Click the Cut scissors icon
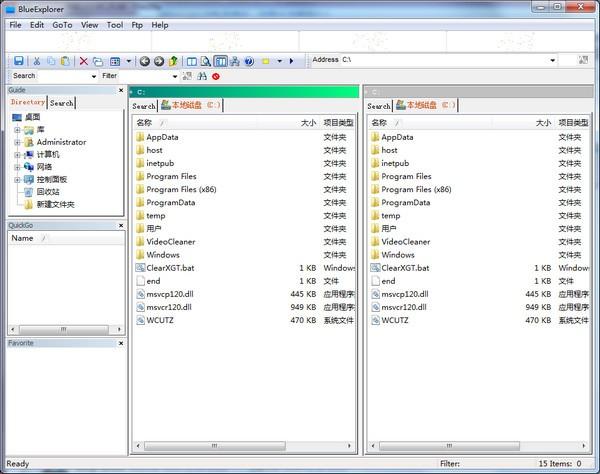 point(37,61)
